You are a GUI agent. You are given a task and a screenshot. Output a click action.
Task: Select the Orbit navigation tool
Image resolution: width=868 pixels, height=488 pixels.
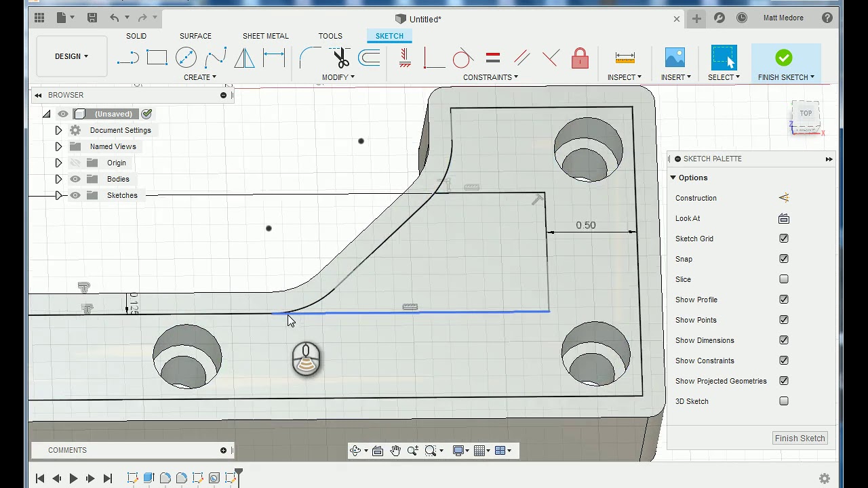[355, 451]
